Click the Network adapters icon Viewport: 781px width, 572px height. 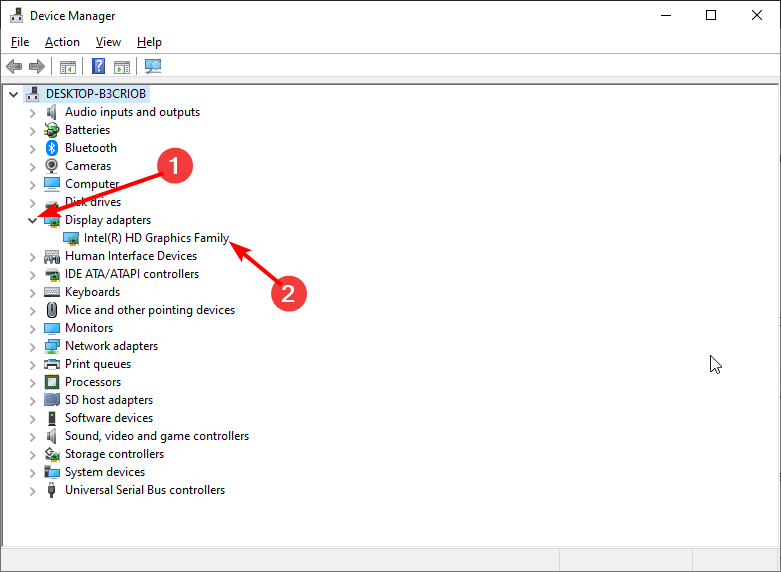click(52, 346)
